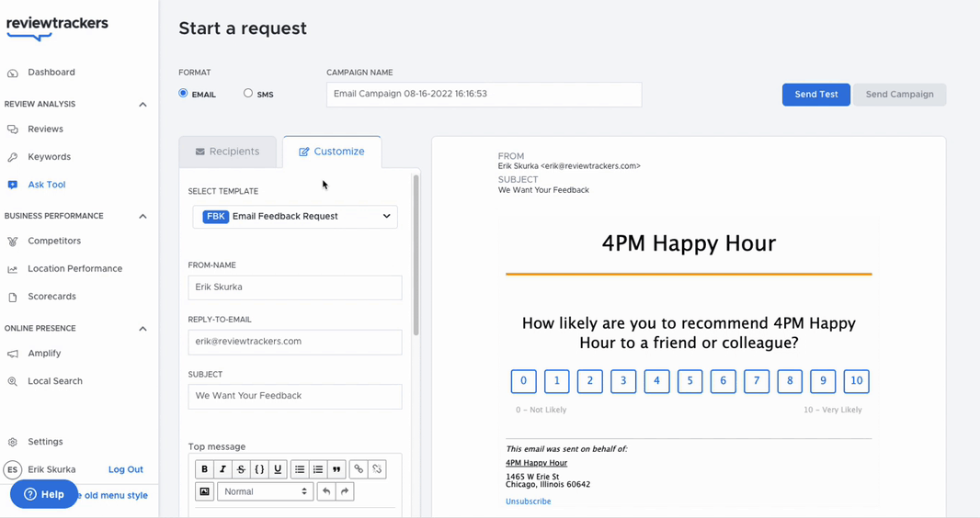
Task: Toggle strikethrough in Top message toolbar
Action: (241, 469)
